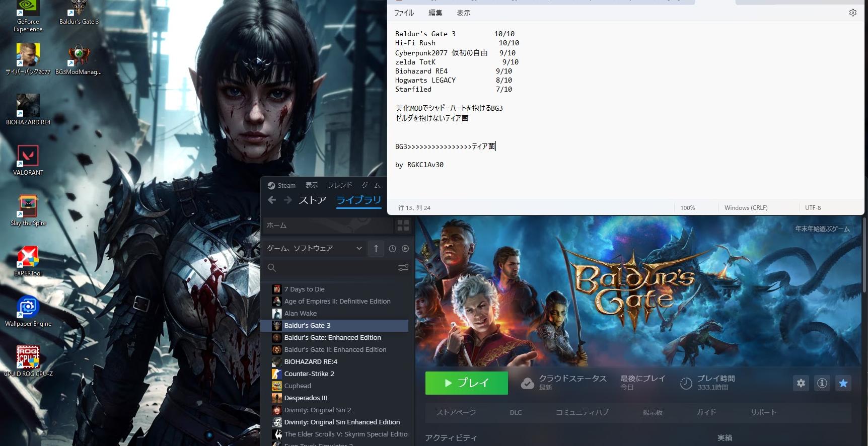
Task: Click the ホーム button in Steam library
Action: [328, 225]
